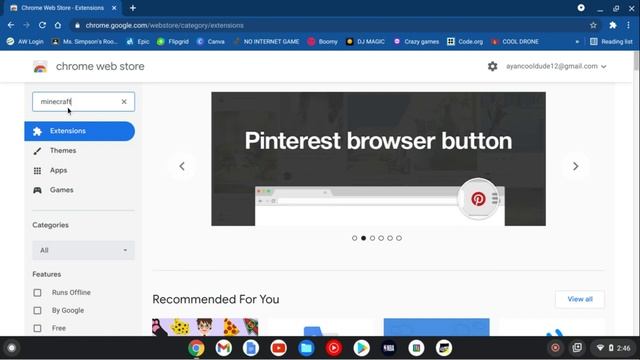Screen dimensions: 640x360
Task: Open the browser home page icon
Action: pos(58,25)
